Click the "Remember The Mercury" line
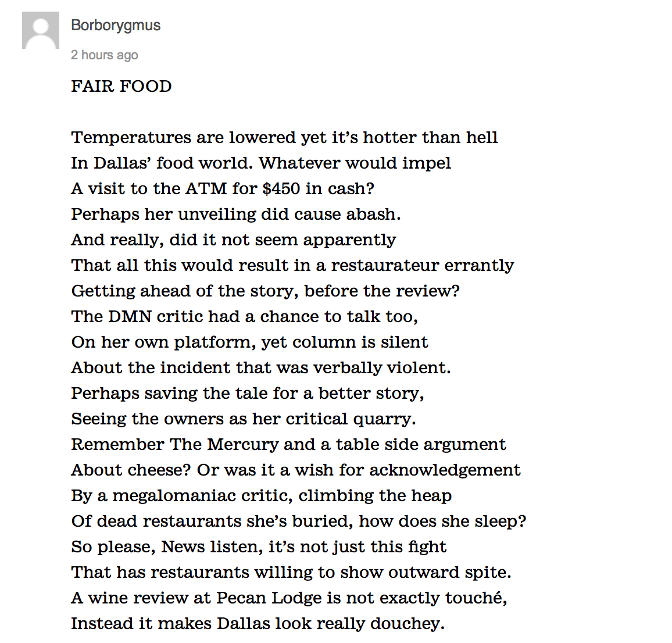Screen dimensions: 672x643 point(288,445)
